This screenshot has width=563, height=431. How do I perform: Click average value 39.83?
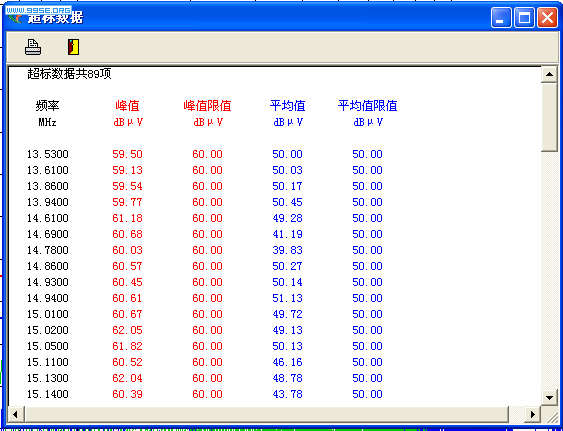(287, 250)
